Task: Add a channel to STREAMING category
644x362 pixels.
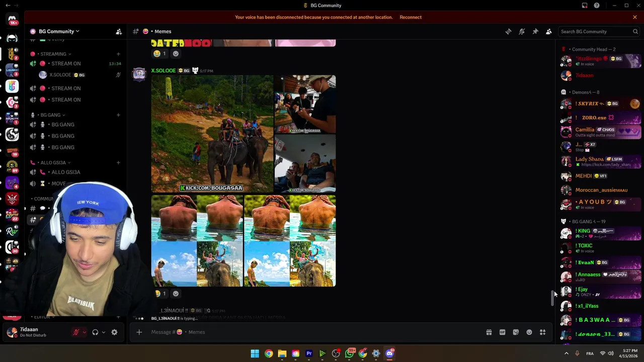Action: (118, 54)
